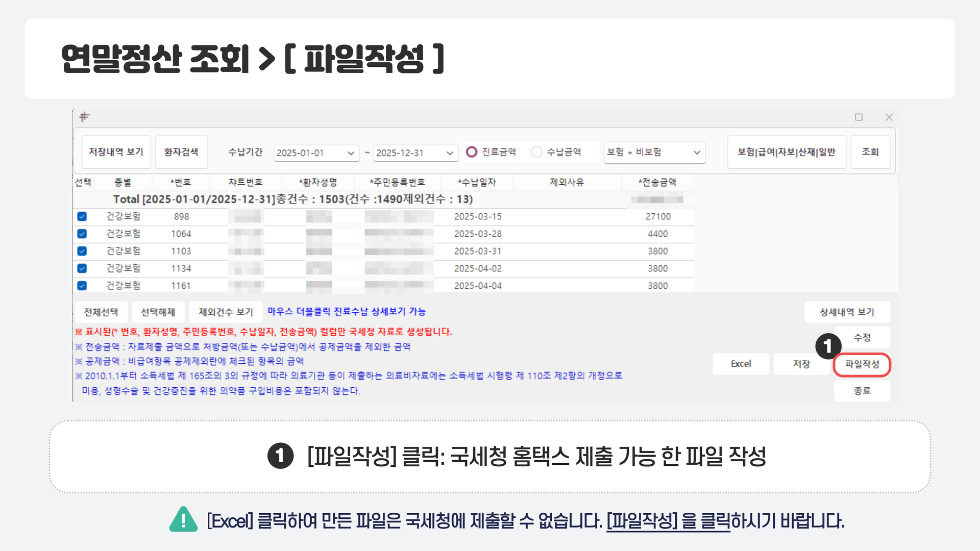Image resolution: width=980 pixels, height=551 pixels.
Task: Click the maximize window square icon
Action: tap(859, 117)
